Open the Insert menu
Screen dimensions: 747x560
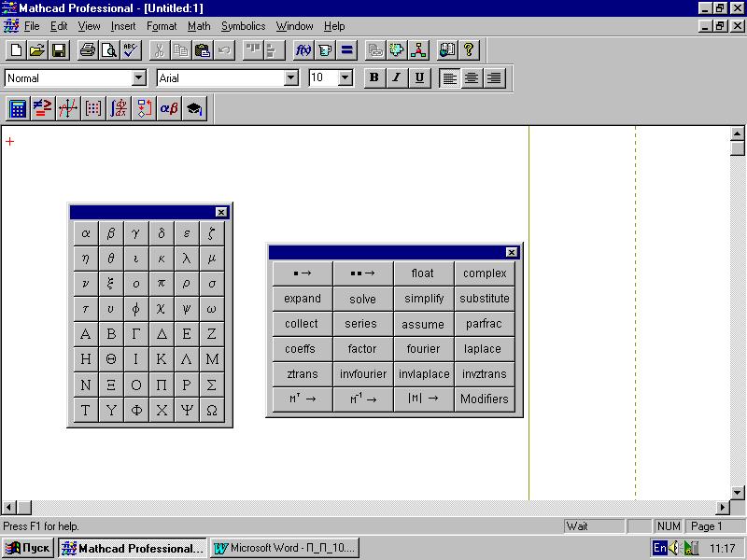(123, 26)
